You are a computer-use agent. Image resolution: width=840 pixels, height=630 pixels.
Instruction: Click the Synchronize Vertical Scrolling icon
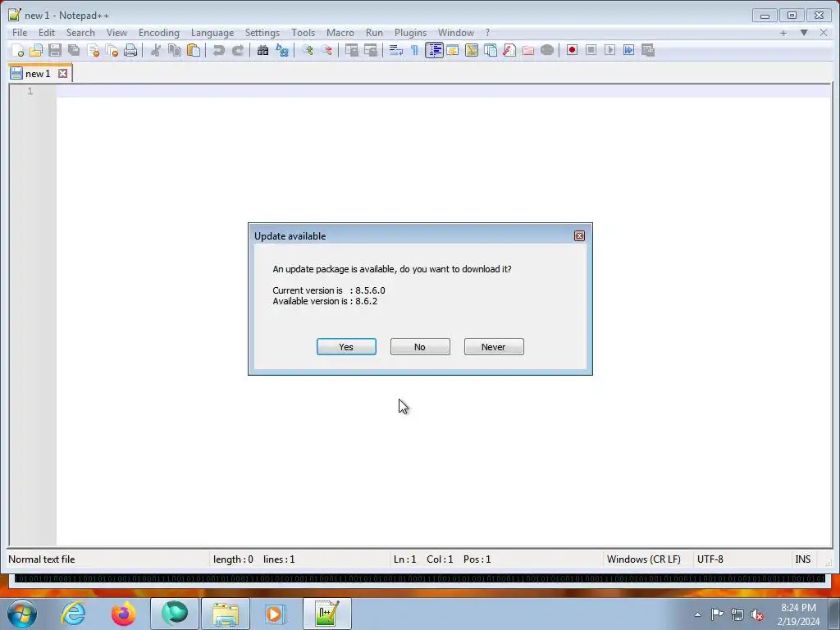(x=351, y=50)
